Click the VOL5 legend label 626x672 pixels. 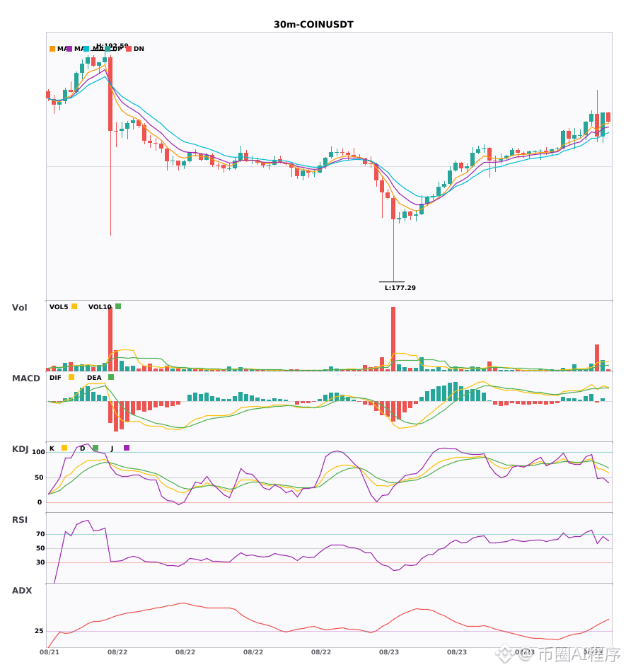pyautogui.click(x=59, y=307)
